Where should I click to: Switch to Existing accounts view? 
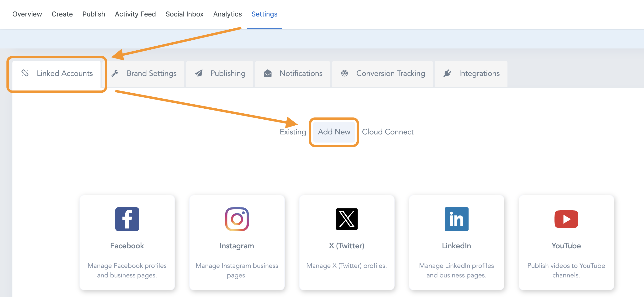pyautogui.click(x=292, y=132)
